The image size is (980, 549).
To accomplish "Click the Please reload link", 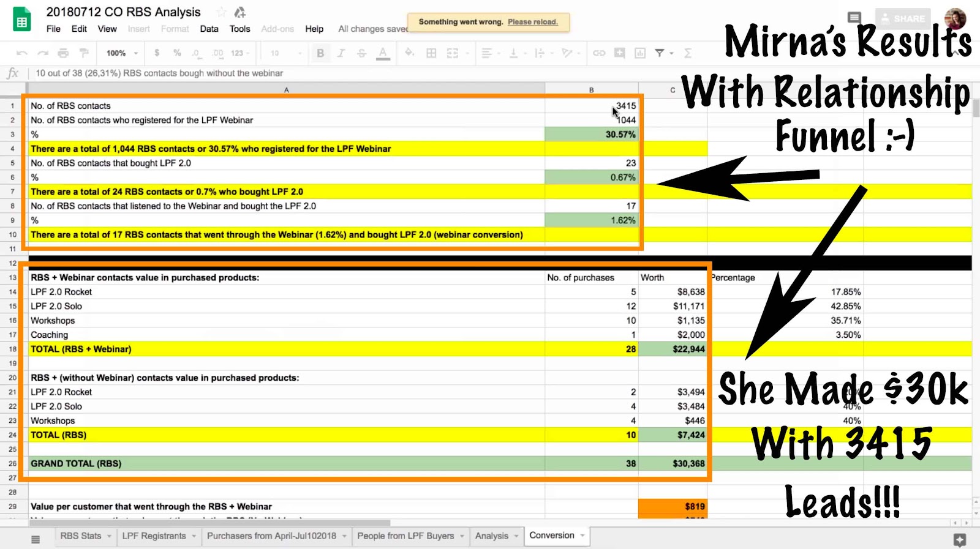I will tap(533, 22).
